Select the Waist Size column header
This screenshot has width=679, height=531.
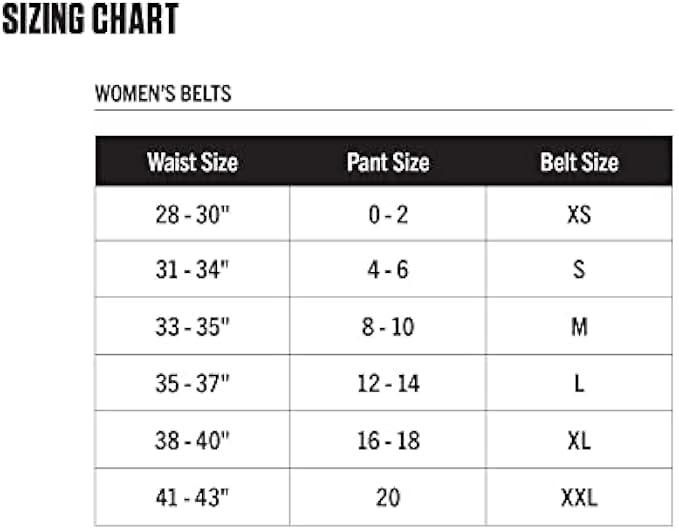(192, 161)
